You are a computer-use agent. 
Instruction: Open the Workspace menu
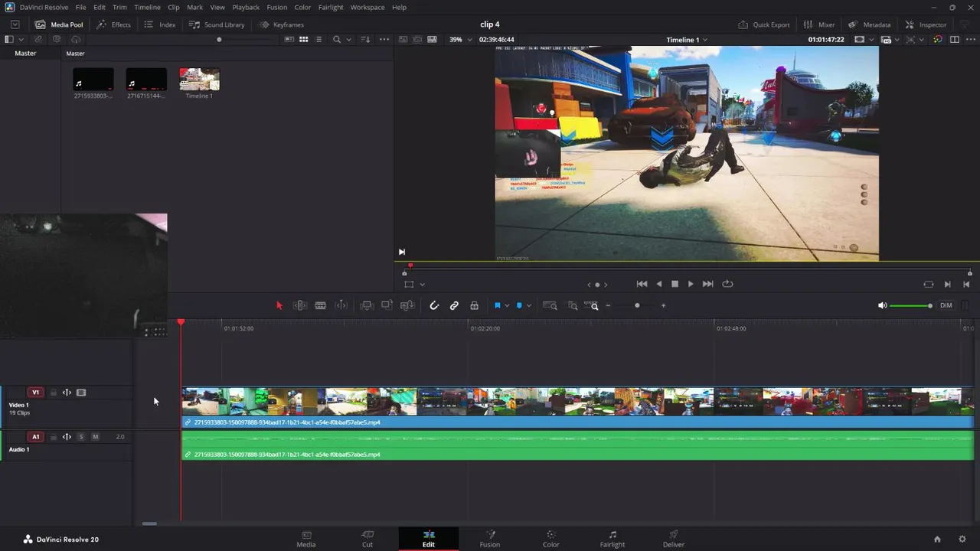click(x=367, y=7)
